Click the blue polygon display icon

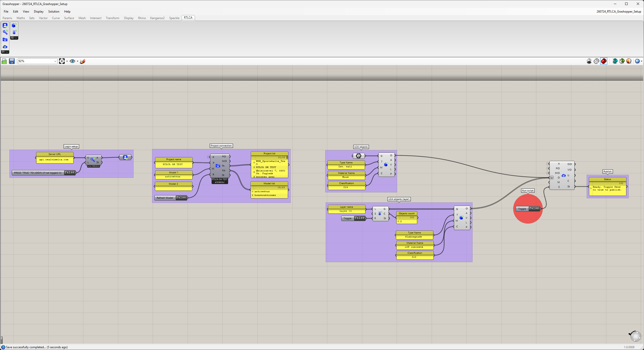[637, 61]
